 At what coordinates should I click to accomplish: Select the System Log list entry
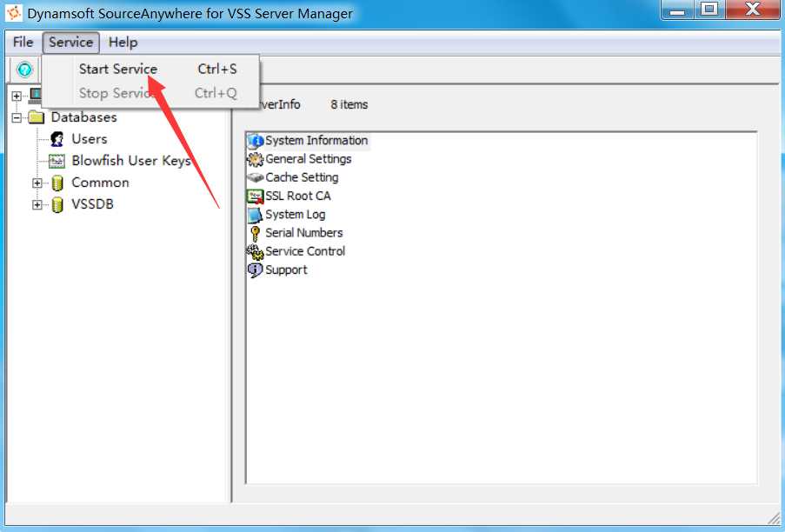[x=296, y=215]
